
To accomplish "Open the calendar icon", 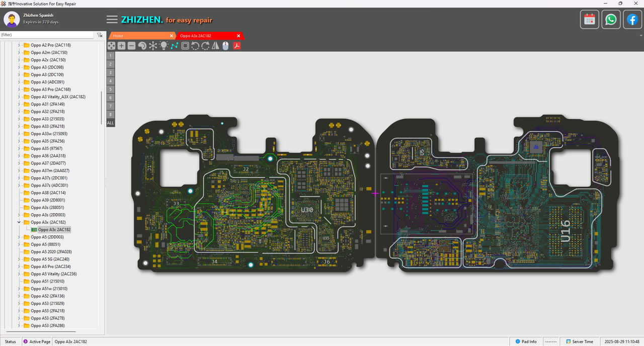I will click(590, 20).
